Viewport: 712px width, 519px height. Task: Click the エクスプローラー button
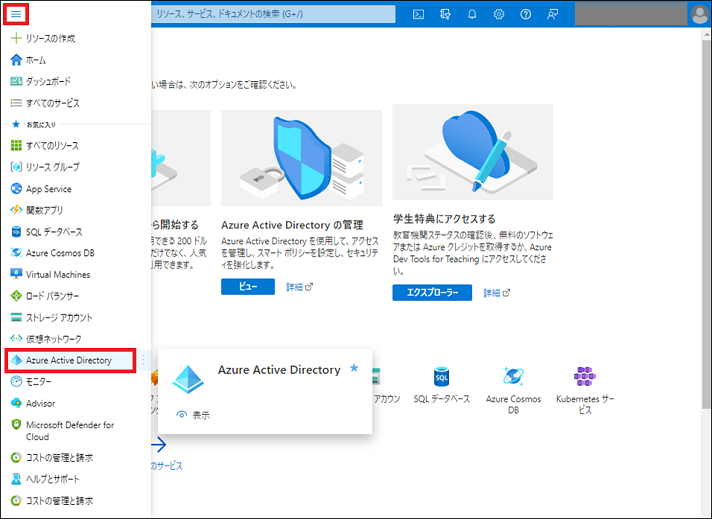[432, 292]
